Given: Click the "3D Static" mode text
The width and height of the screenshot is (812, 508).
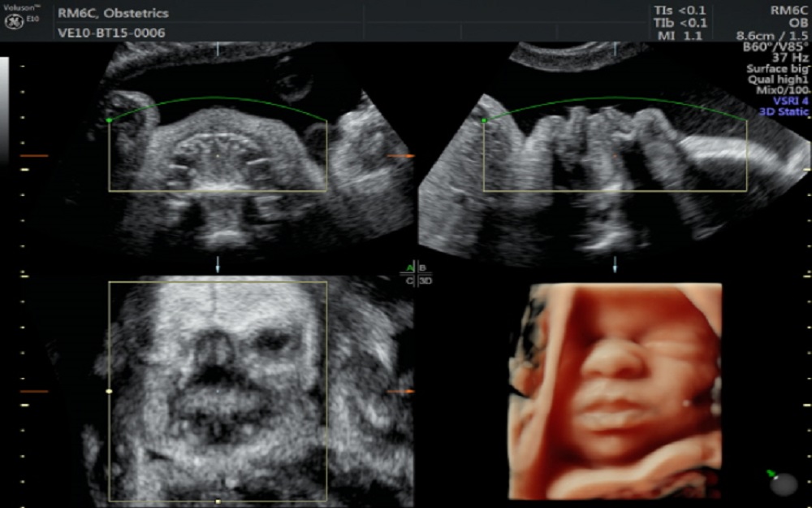Looking at the screenshot, I should (x=784, y=111).
